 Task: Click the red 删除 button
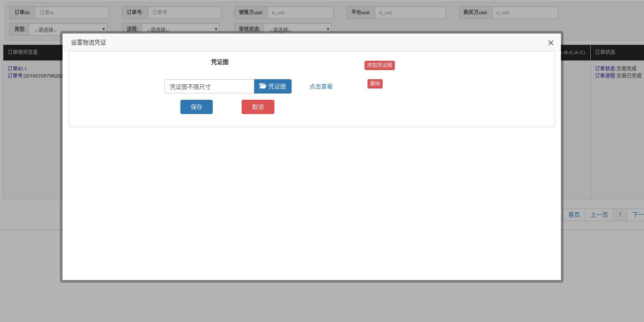pos(375,84)
